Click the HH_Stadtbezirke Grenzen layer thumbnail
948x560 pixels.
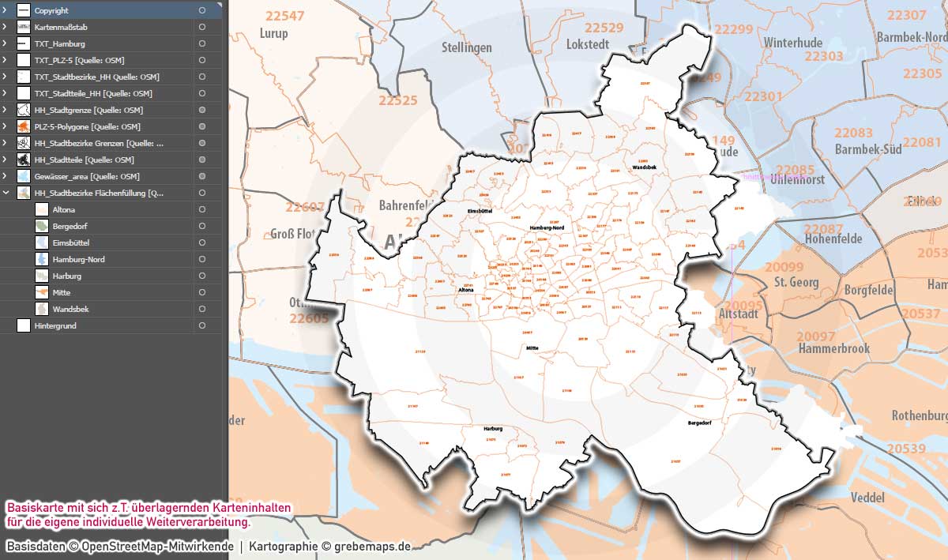25,142
